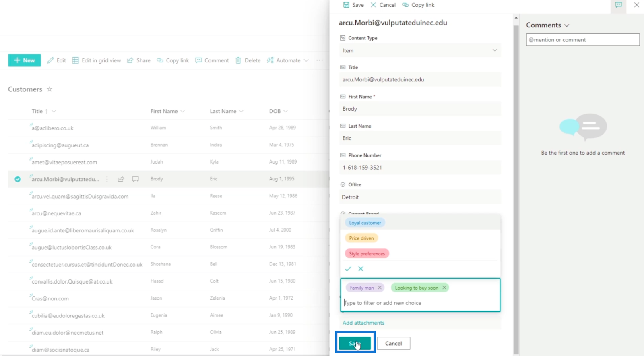Open adipiscing@augueut.ca list item
The image size is (644, 356).
60,145
